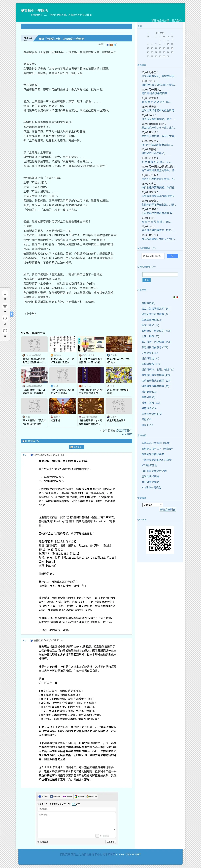Share the post via the Plurk icon
Screen dimensions: 201x868
coord(112,44)
